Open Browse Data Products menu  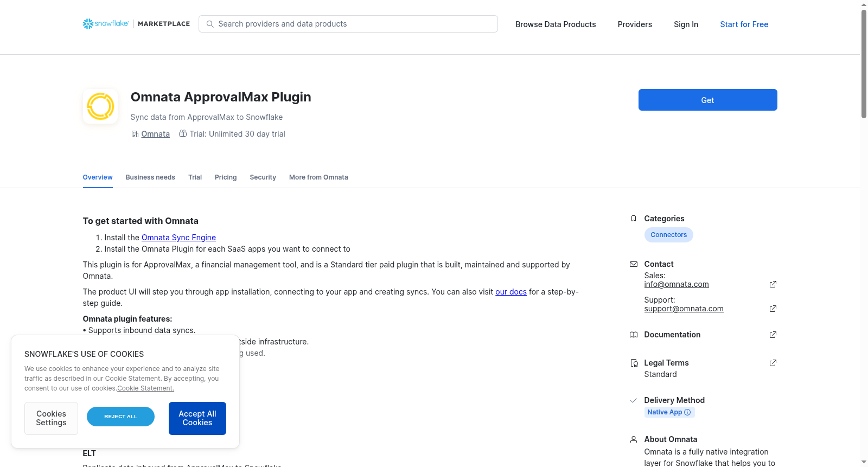(556, 24)
